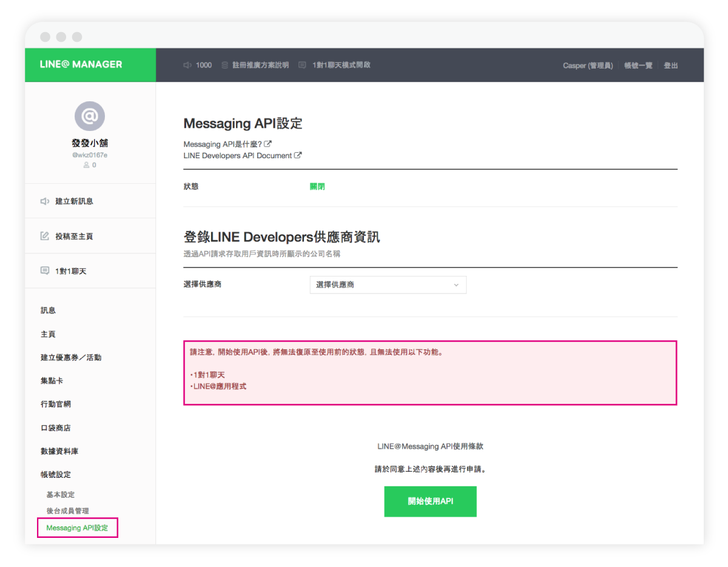Screen dimensions: 728x567
Task: Click the coins icon before 註冊推廣方案說明
Action: coord(224,65)
